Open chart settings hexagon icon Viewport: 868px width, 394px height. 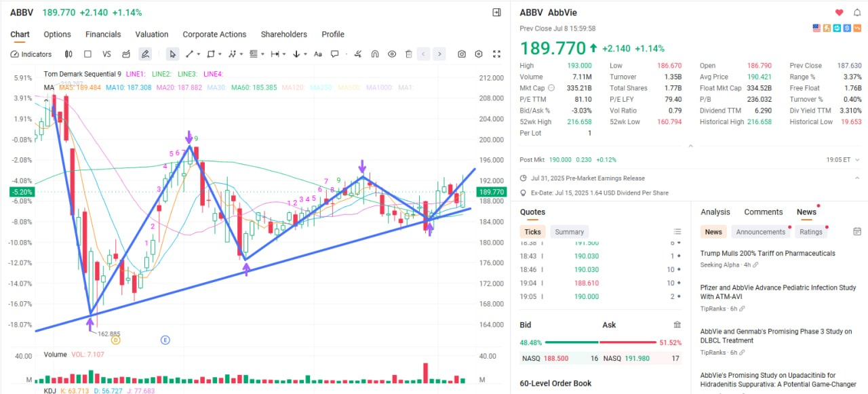479,54
